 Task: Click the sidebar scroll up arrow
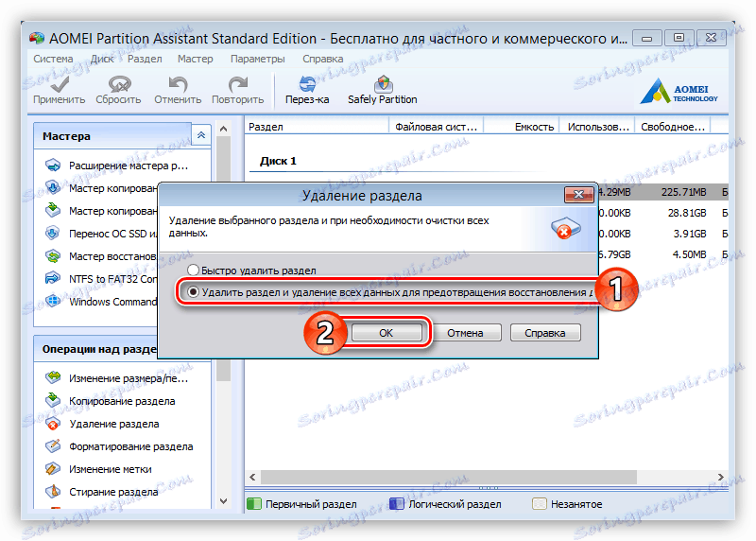(223, 129)
